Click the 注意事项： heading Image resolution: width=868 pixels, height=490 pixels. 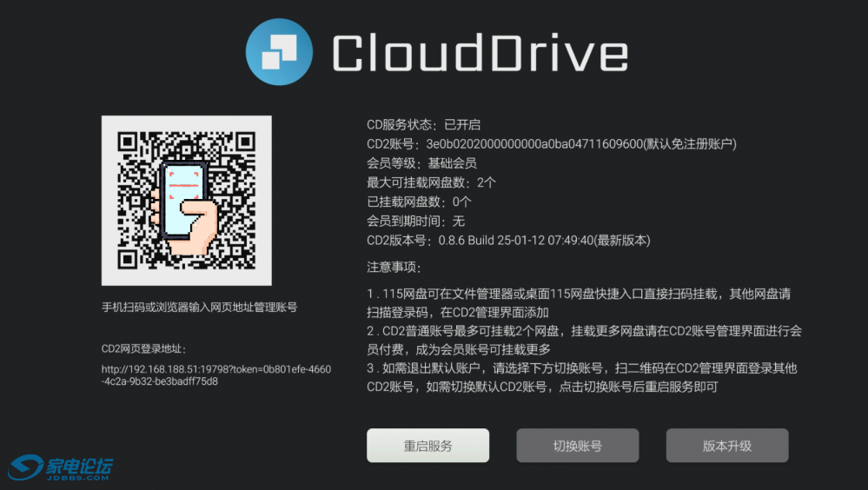(x=394, y=268)
